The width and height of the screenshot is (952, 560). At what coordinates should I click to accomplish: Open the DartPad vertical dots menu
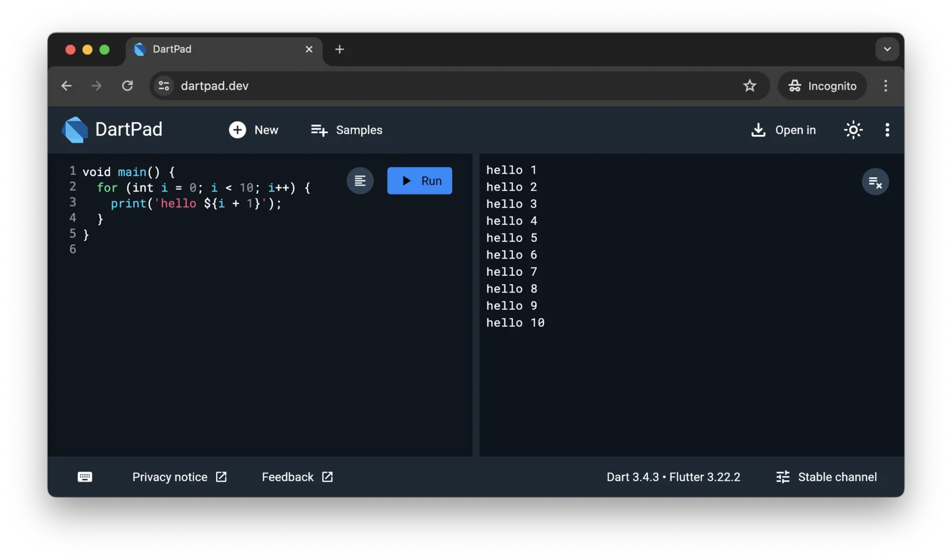click(887, 130)
